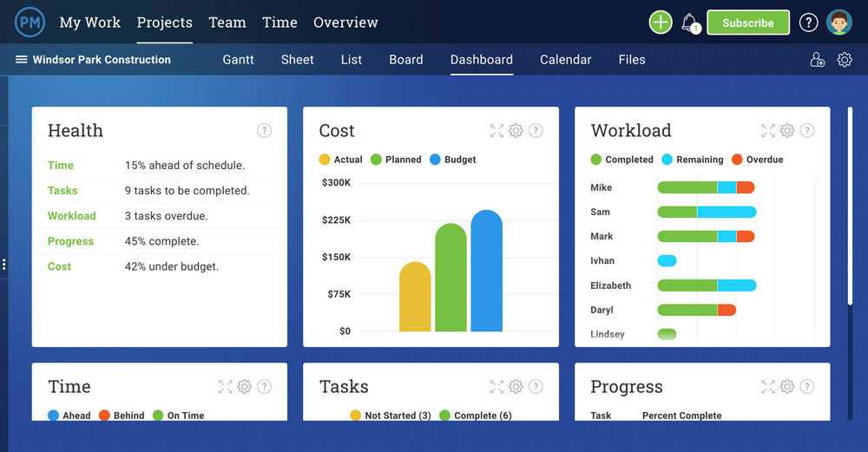
Task: Switch to the Sheet view tab
Action: click(297, 60)
